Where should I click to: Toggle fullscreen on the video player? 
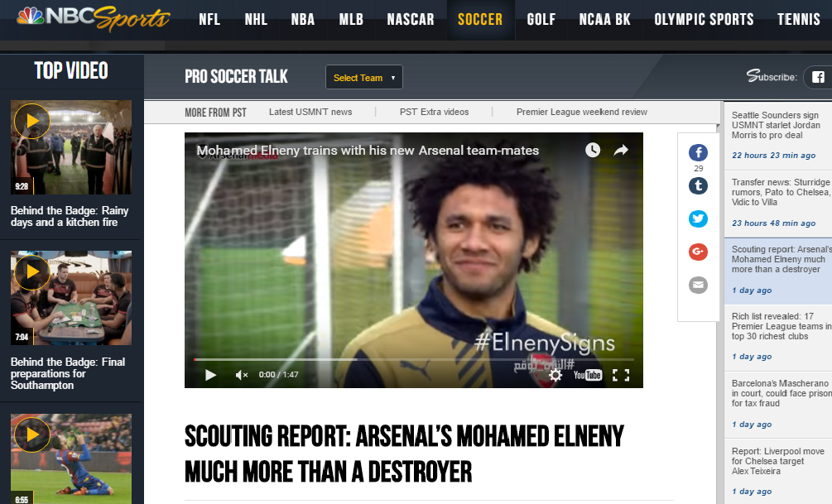point(620,375)
